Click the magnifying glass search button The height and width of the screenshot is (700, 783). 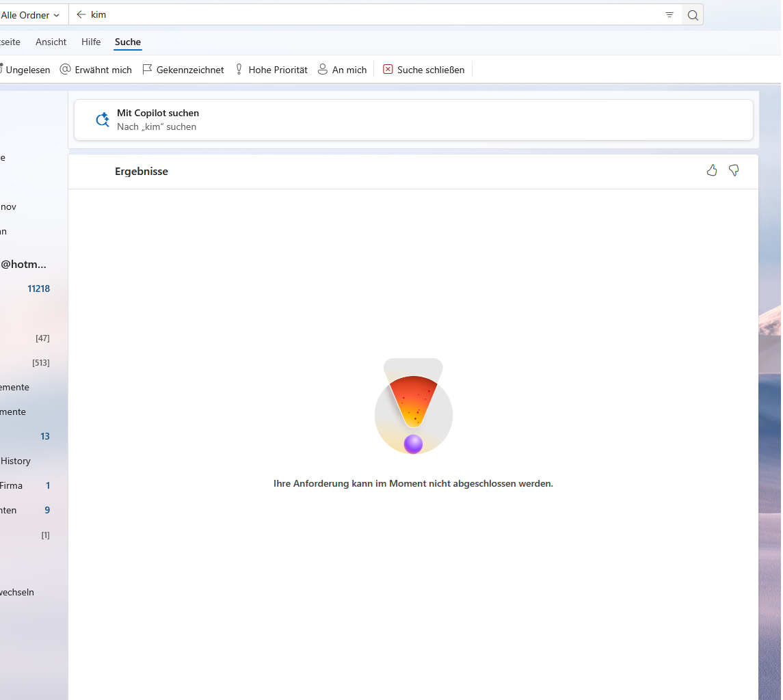tap(693, 15)
